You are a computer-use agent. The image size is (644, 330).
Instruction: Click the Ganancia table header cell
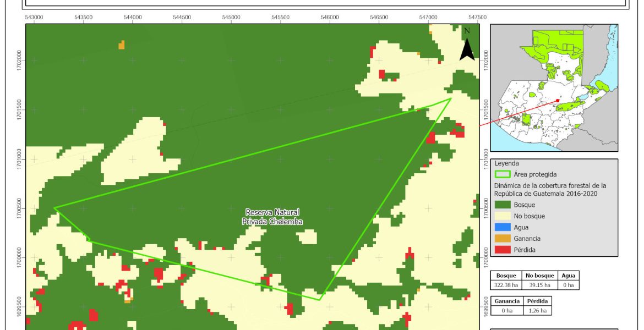click(506, 301)
